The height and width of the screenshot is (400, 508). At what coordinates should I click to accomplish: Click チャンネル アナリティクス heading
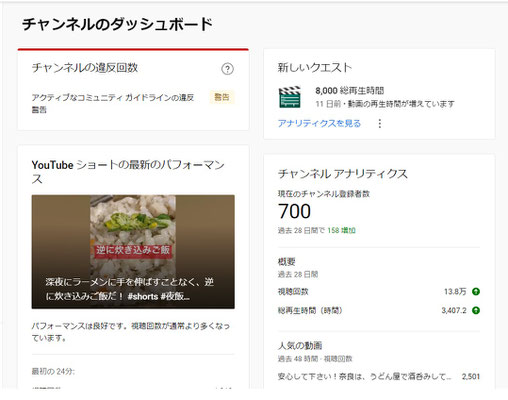(x=343, y=174)
